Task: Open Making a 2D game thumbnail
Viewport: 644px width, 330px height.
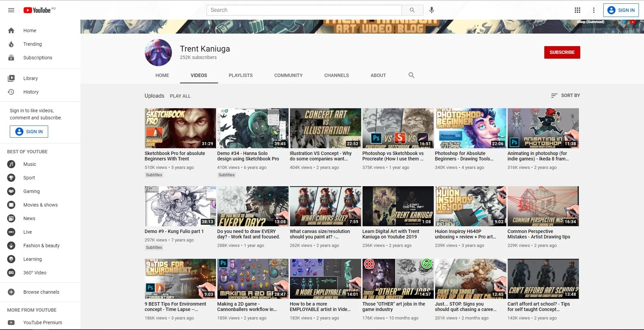Action: [253, 279]
